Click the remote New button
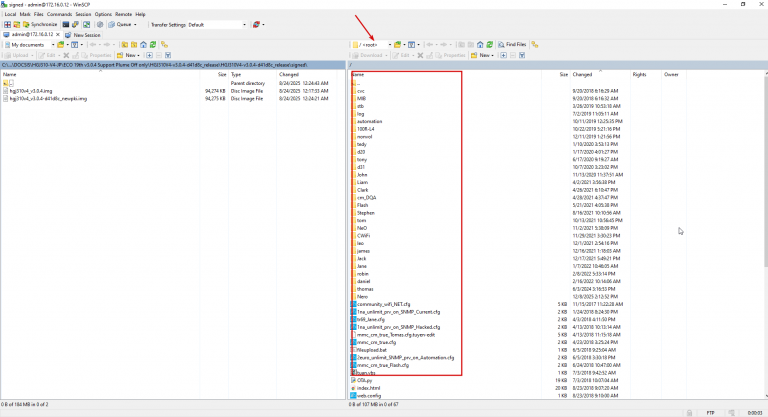768x417 pixels. (x=480, y=55)
